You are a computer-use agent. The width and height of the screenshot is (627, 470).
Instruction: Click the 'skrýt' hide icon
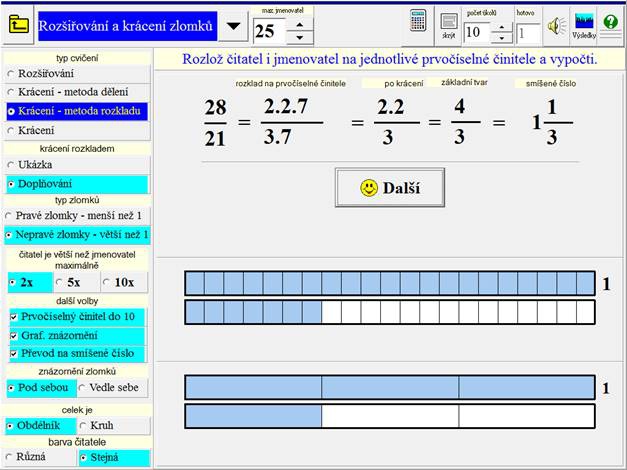pos(449,24)
